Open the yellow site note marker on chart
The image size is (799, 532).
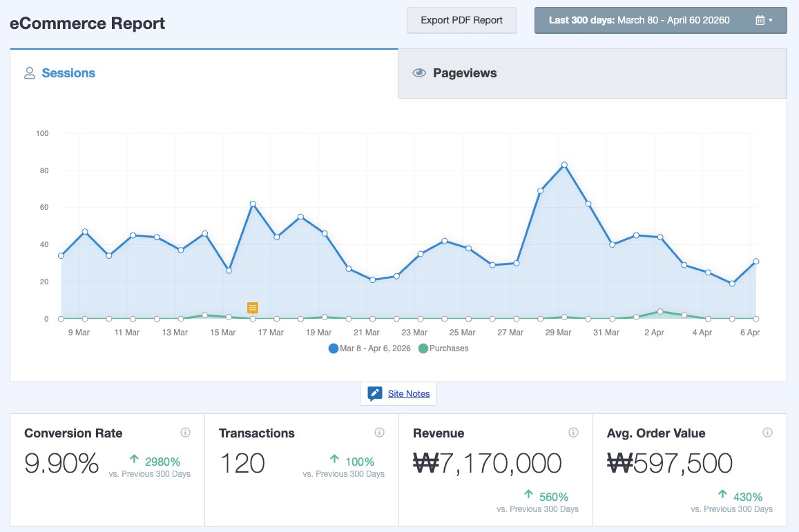tap(253, 308)
